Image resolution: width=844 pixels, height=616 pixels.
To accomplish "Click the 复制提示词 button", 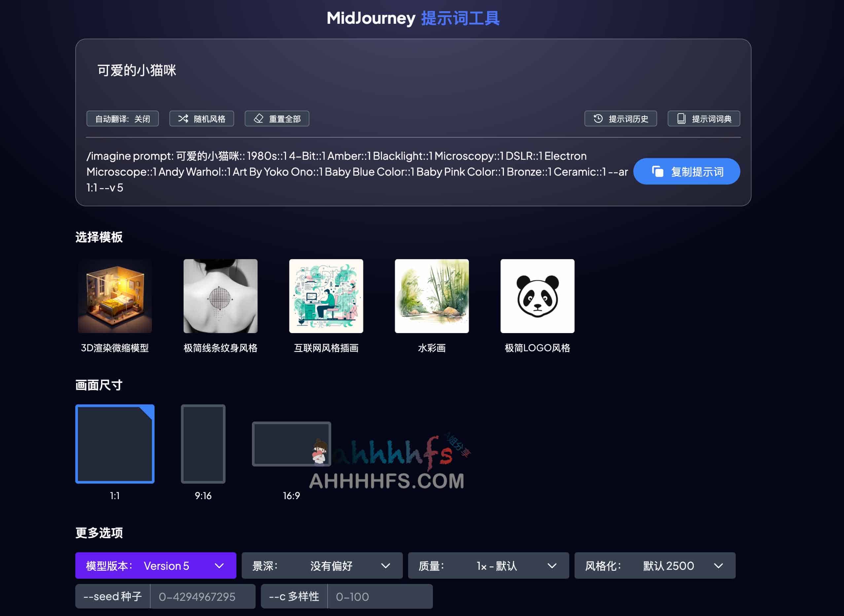I will click(x=686, y=171).
